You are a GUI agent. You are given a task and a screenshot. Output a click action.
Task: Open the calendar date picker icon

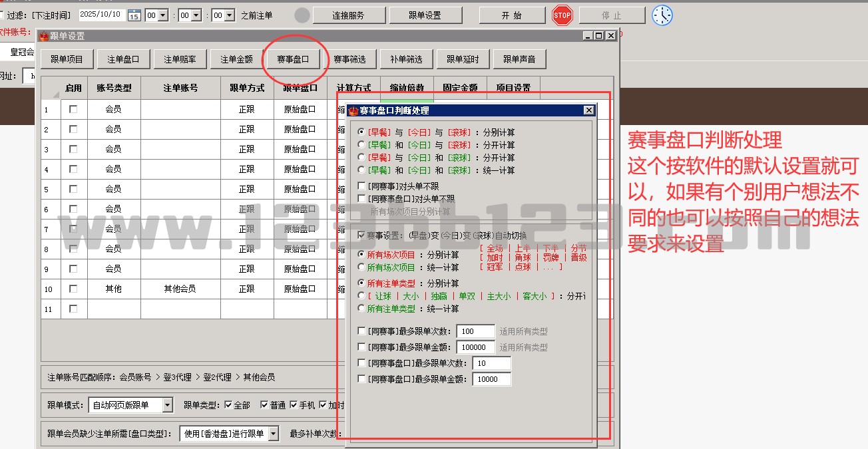tap(134, 15)
